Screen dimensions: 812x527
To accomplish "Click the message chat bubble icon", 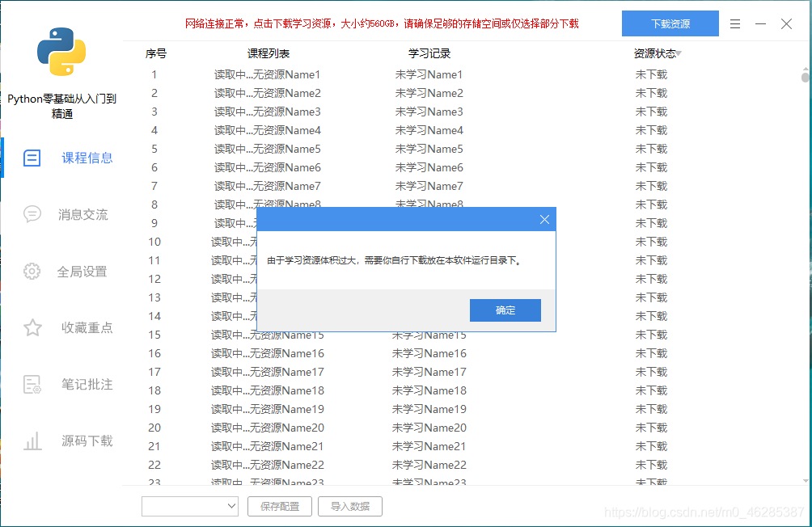I will 32,214.
